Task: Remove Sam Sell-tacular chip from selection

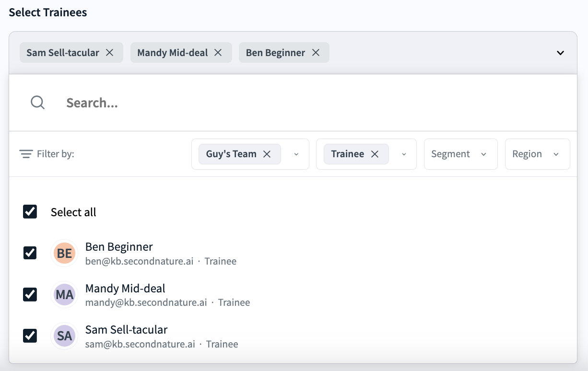Action: 109,53
